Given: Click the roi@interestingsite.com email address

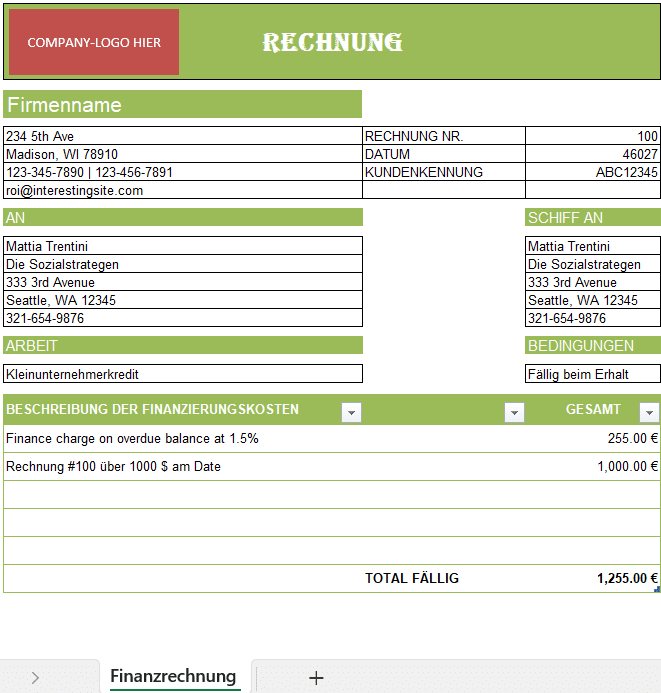Looking at the screenshot, I should click(75, 190).
